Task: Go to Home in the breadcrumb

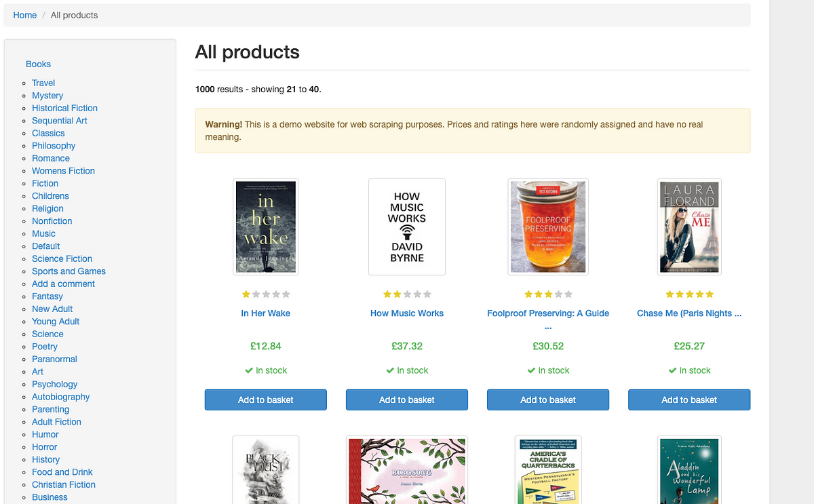Action: [25, 15]
